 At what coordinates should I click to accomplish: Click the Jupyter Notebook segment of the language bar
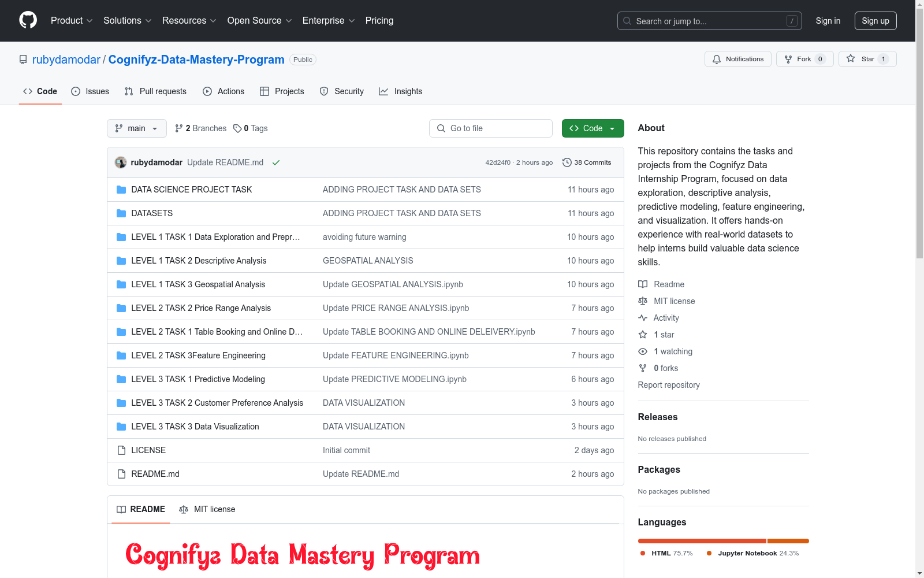(x=788, y=541)
